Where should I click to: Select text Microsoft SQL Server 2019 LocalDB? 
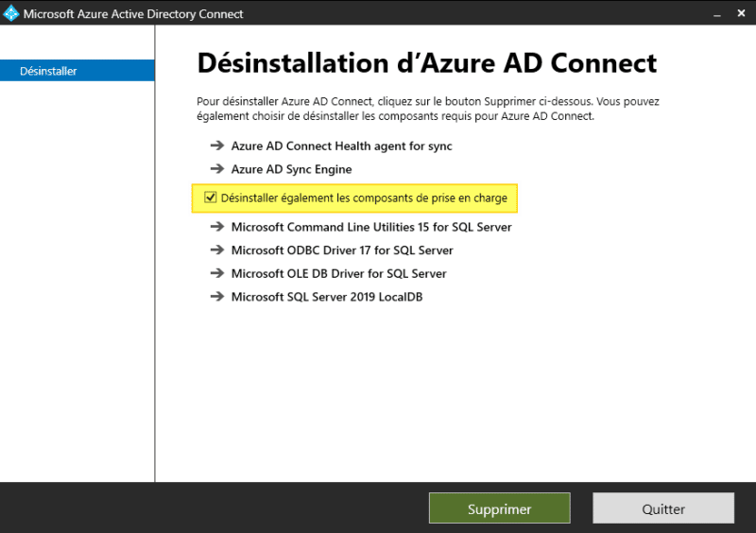[327, 297]
